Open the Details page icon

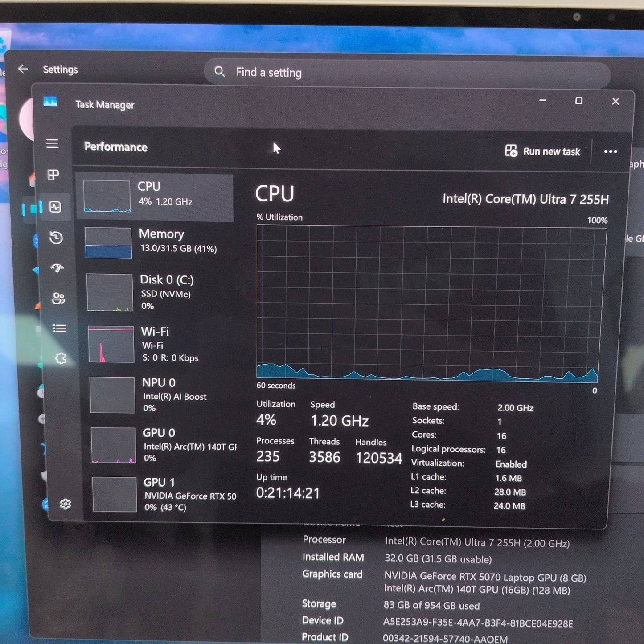click(x=59, y=328)
